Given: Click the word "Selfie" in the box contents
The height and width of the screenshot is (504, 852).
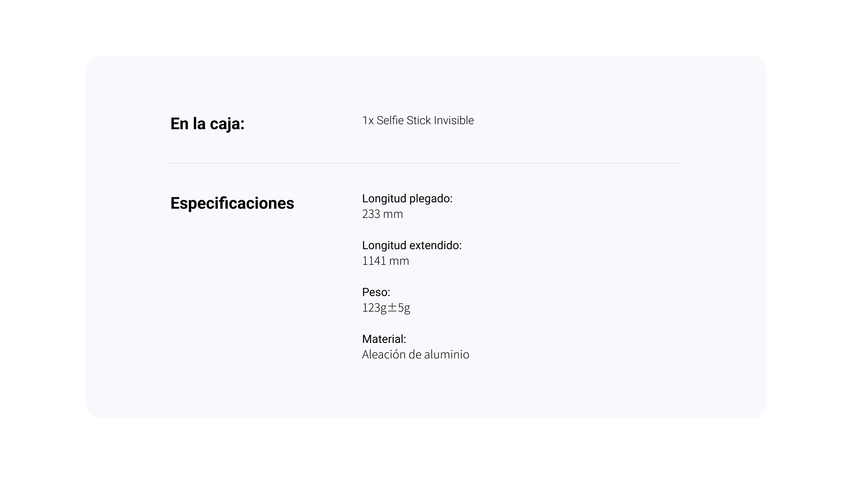Looking at the screenshot, I should pyautogui.click(x=390, y=121).
